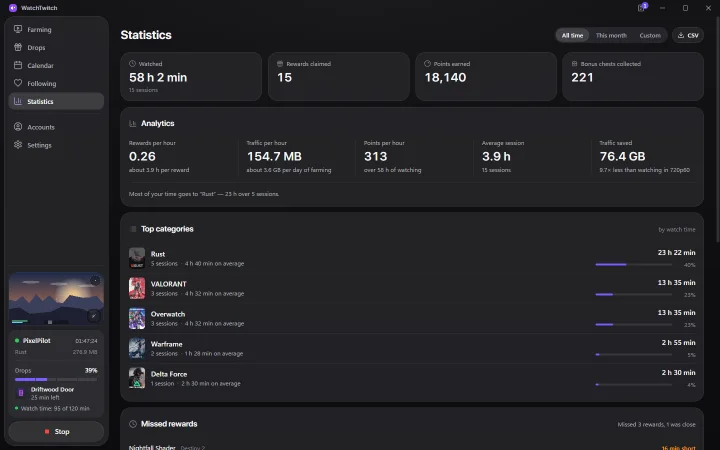Export statistics with the CSV button
Viewport: 720px width, 450px height.
point(688,35)
